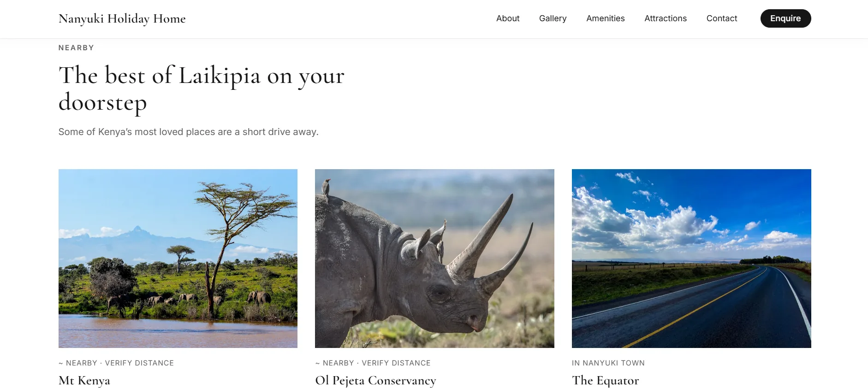
Task: Click the 'short drive away' subtitle text
Action: (189, 132)
